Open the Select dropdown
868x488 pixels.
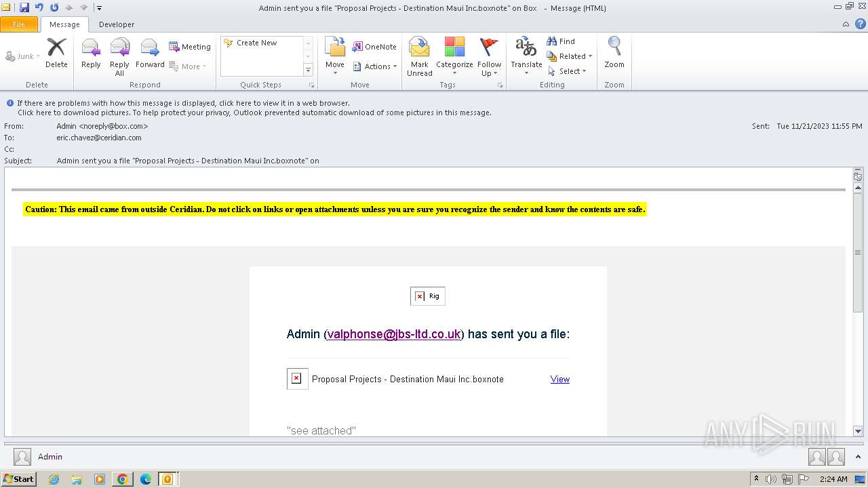coord(567,71)
